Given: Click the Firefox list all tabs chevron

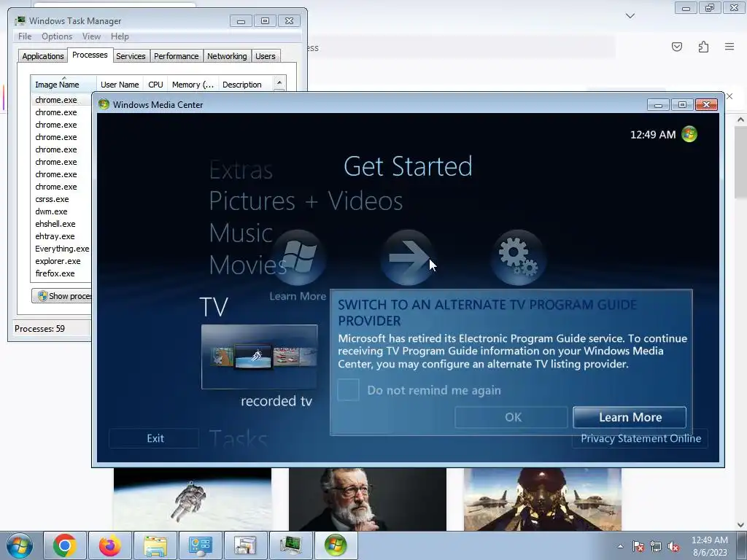Looking at the screenshot, I should (630, 16).
